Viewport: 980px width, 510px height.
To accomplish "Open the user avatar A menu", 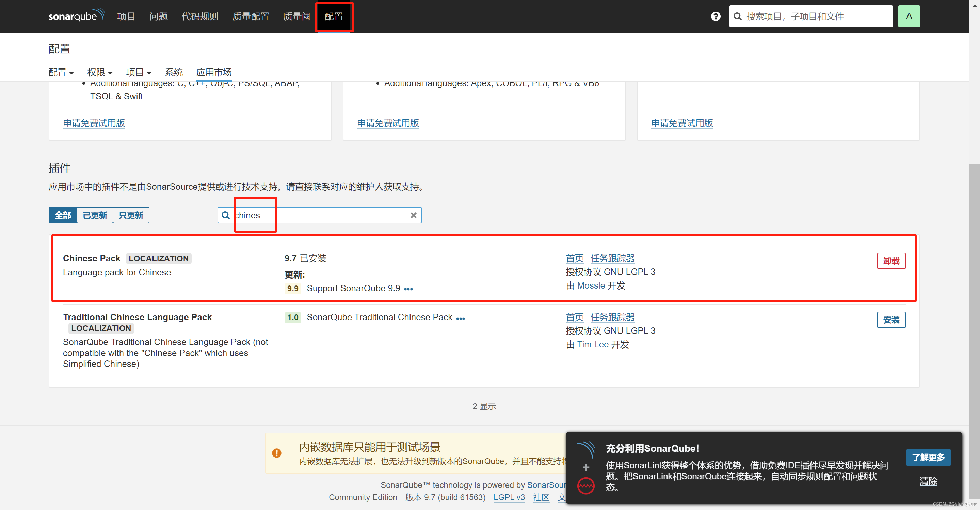I will pos(909,16).
